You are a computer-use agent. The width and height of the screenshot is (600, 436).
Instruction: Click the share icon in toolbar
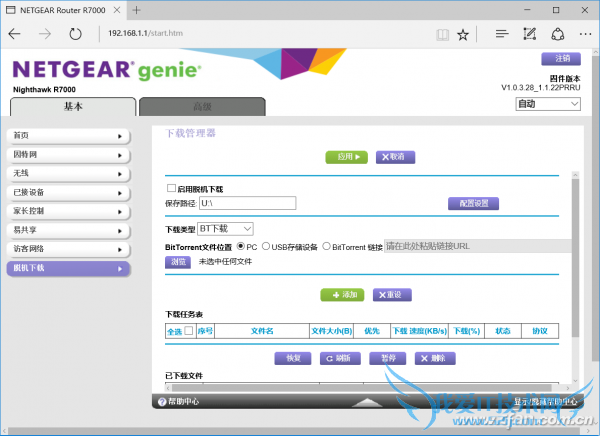click(x=558, y=34)
